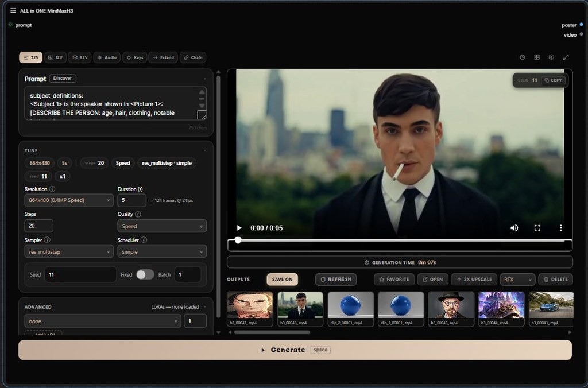Open the Sampler dropdown
Image resolution: width=588 pixels, height=388 pixels.
(x=69, y=251)
